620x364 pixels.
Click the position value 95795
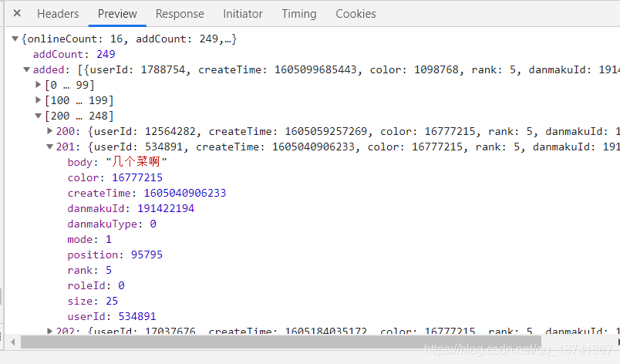[x=147, y=254]
